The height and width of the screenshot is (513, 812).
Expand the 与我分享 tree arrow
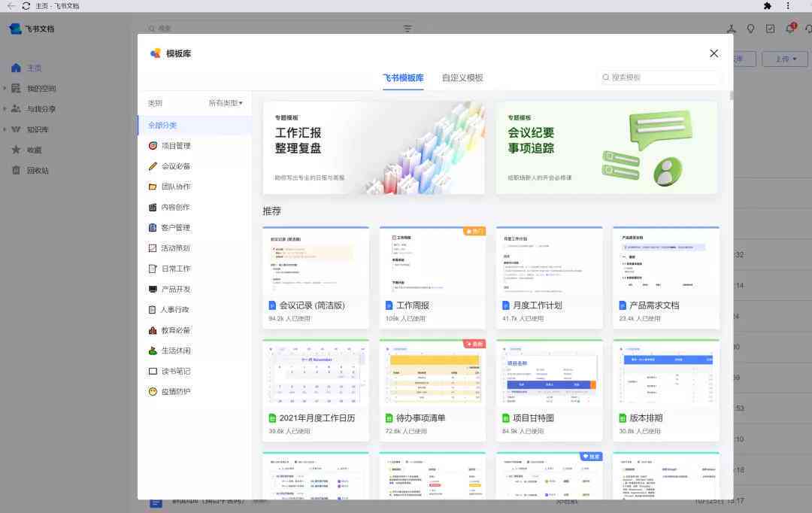click(x=5, y=109)
